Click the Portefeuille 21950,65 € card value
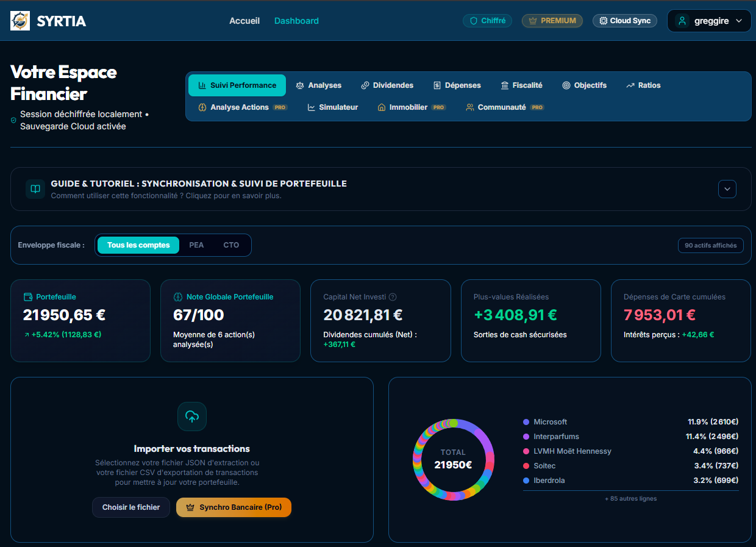Screen dimensions: 756x547 coord(65,315)
